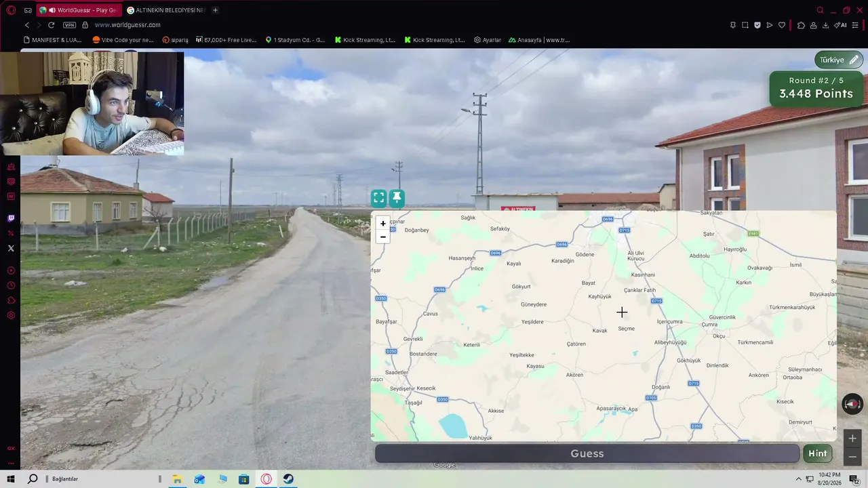Open the sidebar extensions cube icon

click(x=11, y=300)
